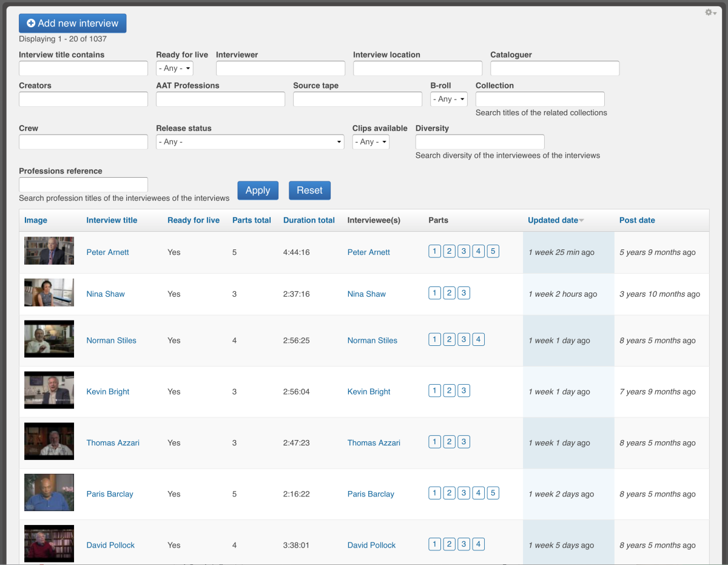Open part 3 of Thomas Azzari interview

[464, 442]
